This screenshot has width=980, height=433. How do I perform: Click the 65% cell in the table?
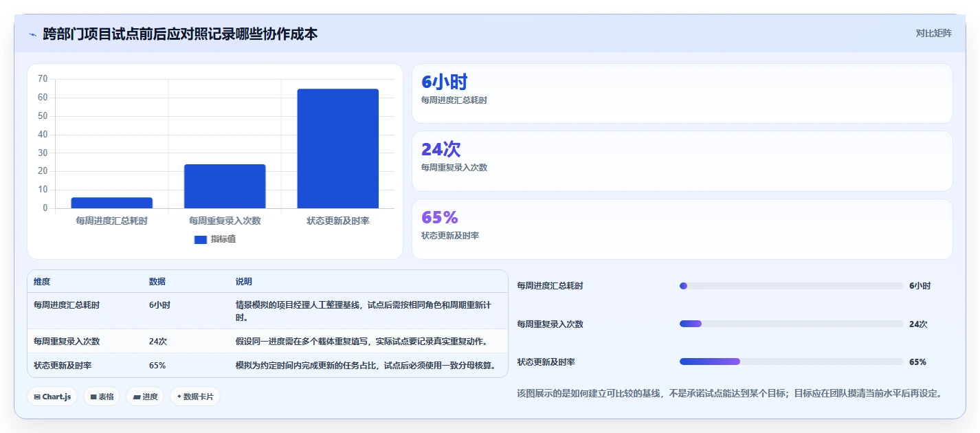point(157,365)
